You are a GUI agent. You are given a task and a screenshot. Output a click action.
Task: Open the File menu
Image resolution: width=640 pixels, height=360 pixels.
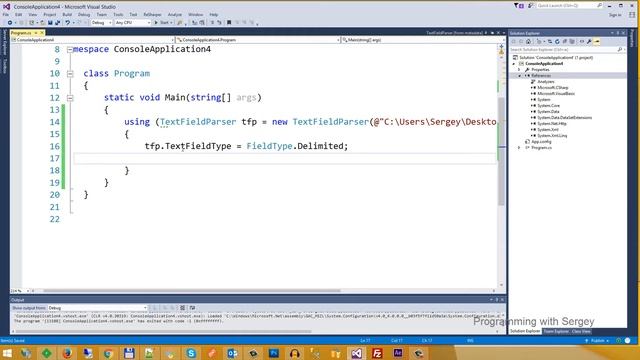pyautogui.click(x=6, y=15)
